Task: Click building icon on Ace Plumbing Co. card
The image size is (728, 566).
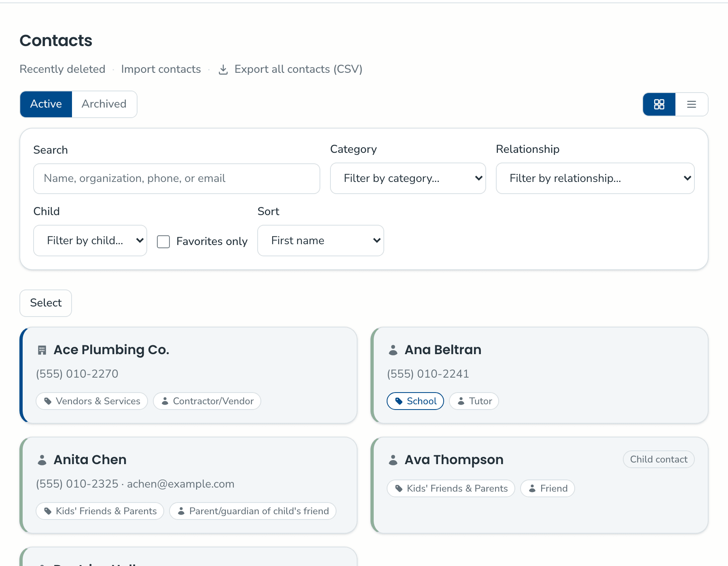Action: pyautogui.click(x=42, y=350)
